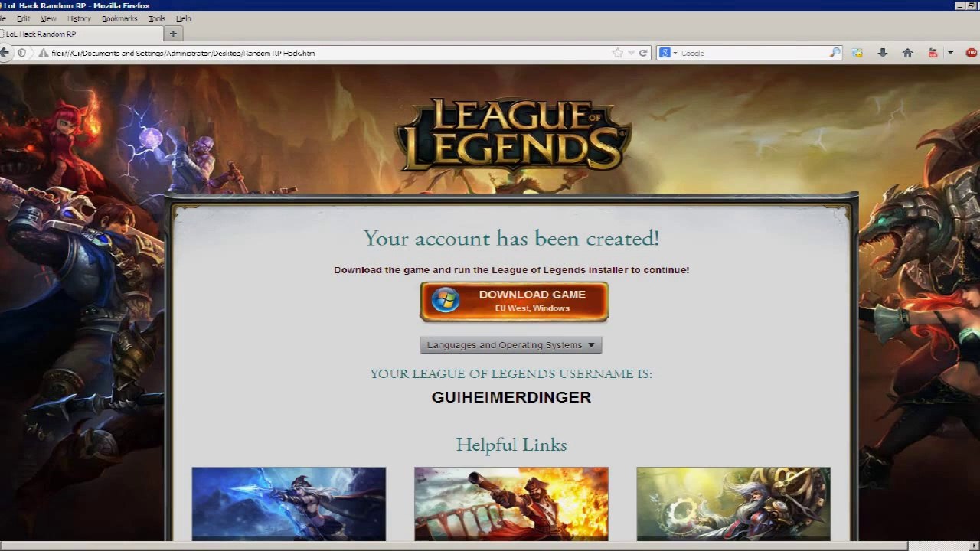Expand Languages and Operating Systems dropdown
Screen dimensions: 980x551
(511, 345)
